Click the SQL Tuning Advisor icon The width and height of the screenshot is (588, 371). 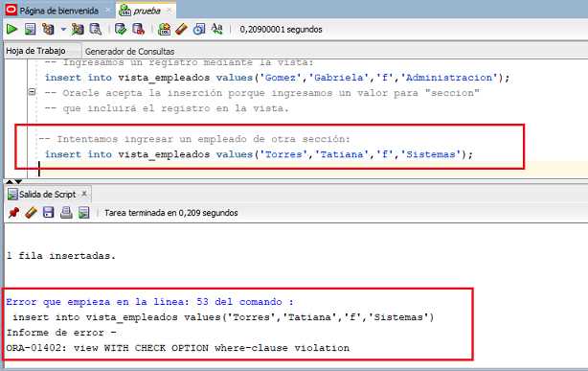click(96, 29)
